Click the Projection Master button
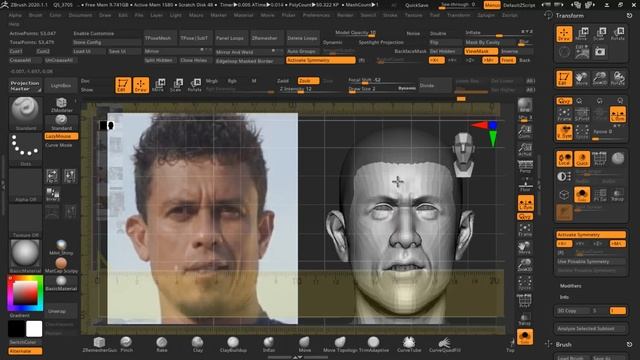Screen dimensions: 640x360 (x=25, y=85)
